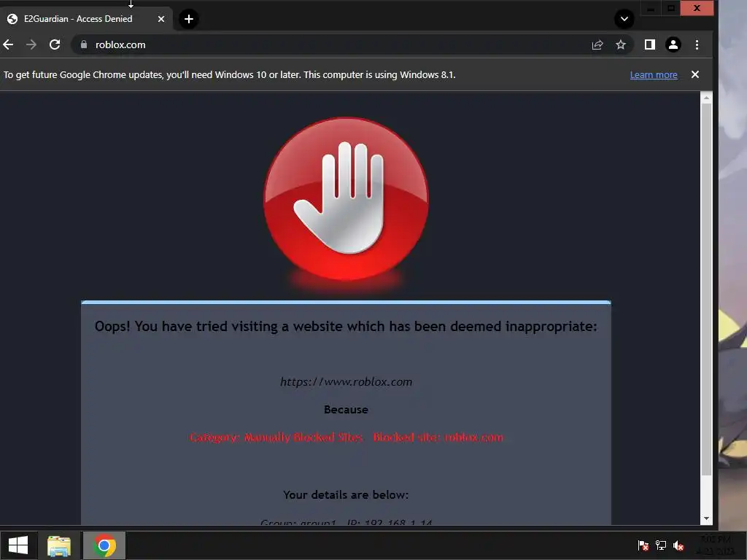The image size is (747, 560).
Task: Click the scrollbar down arrow
Action: tap(706, 518)
